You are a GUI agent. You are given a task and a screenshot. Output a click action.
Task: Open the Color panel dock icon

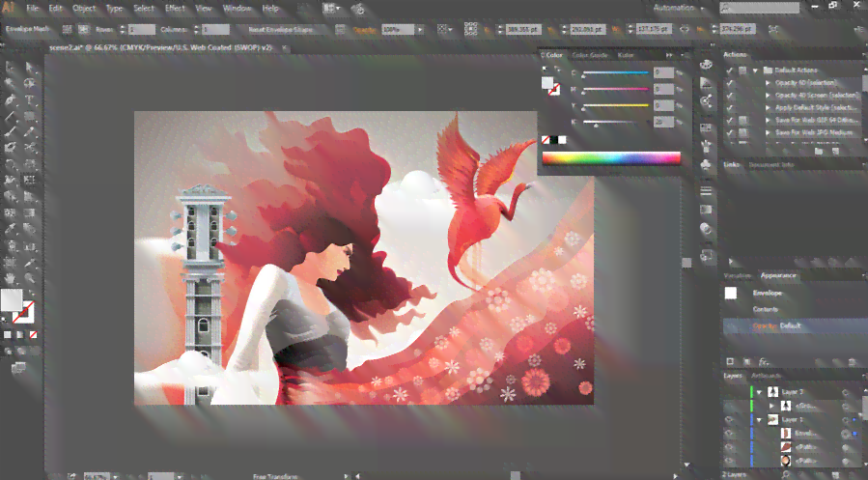[x=706, y=65]
